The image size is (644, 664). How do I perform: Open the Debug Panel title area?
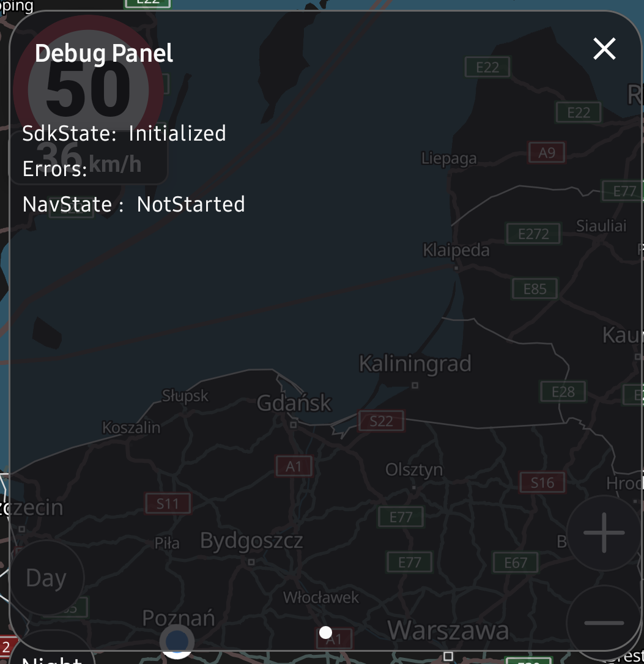[x=104, y=53]
